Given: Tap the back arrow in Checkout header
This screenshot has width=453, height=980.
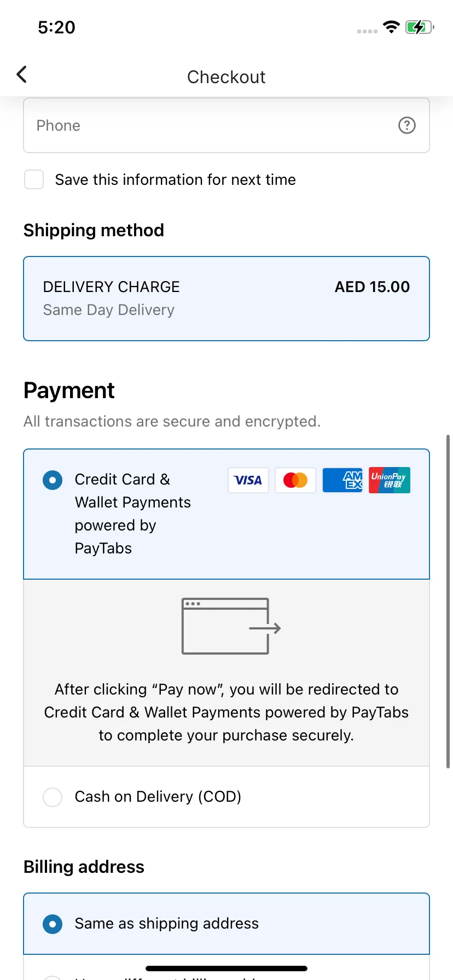Looking at the screenshot, I should click(22, 74).
